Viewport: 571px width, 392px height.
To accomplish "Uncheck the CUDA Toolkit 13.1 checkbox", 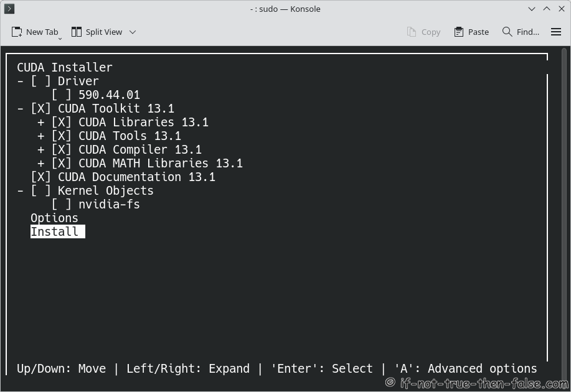I will click(x=40, y=108).
